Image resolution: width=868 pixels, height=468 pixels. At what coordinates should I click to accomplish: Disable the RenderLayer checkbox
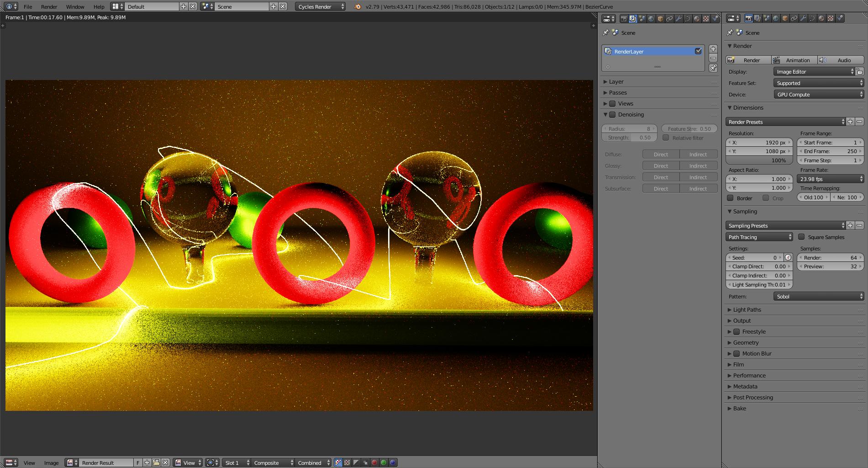[x=698, y=51]
